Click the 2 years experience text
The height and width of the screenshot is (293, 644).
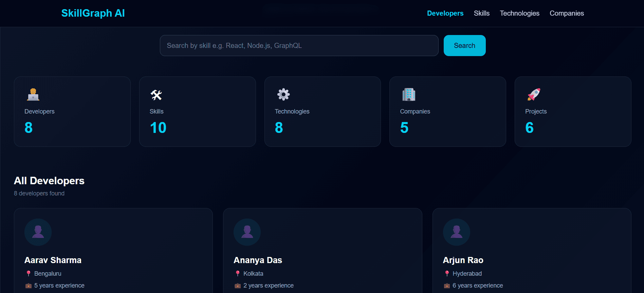tap(269, 286)
